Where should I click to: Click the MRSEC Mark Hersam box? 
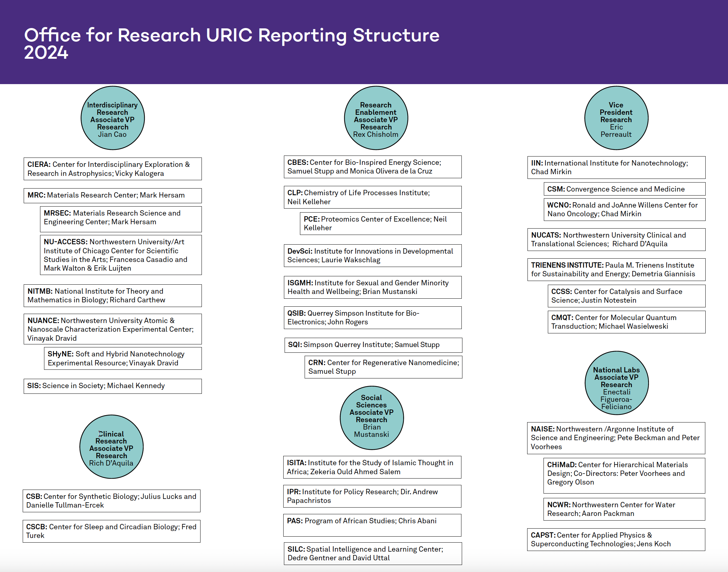point(121,219)
